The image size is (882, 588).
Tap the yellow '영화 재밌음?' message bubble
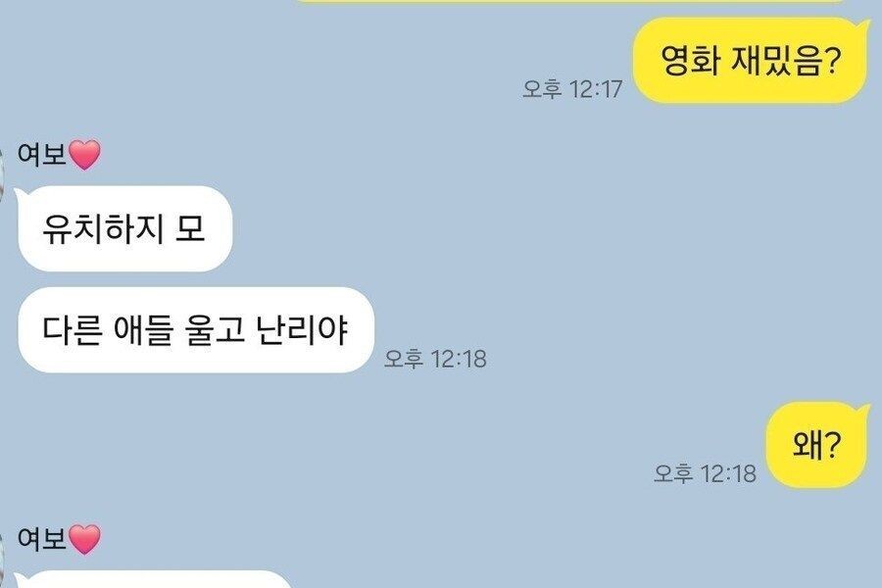coord(751,60)
